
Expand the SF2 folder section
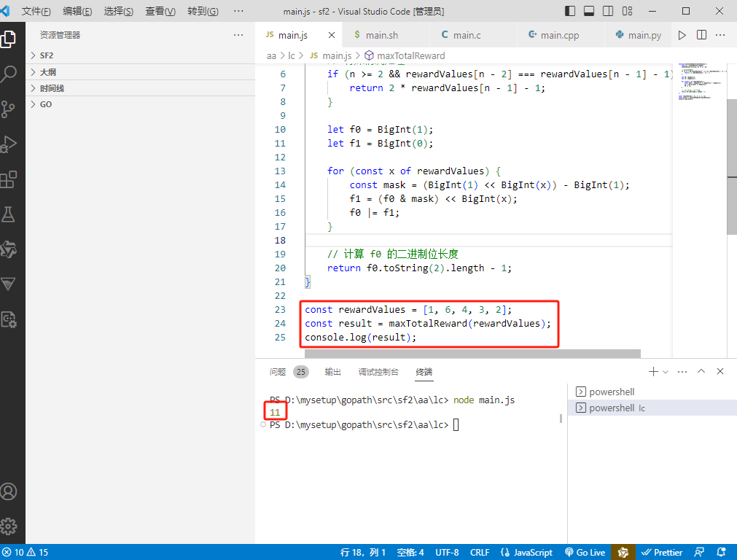pos(140,55)
